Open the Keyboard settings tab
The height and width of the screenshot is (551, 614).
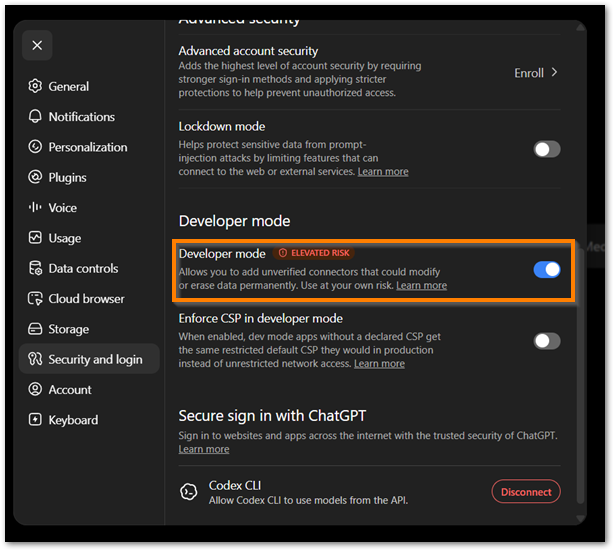(89, 420)
